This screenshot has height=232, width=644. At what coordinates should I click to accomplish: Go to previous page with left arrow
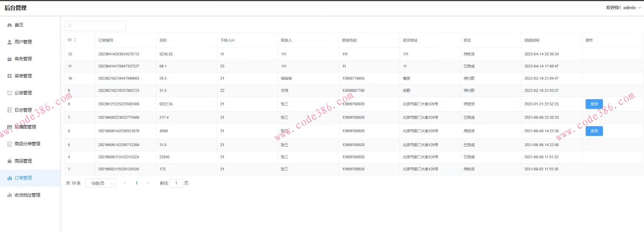coord(125,183)
